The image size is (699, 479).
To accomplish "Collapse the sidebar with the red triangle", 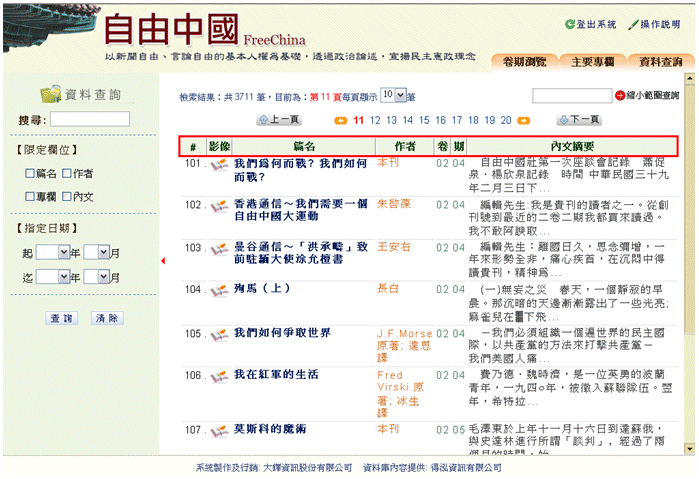I will point(163,262).
